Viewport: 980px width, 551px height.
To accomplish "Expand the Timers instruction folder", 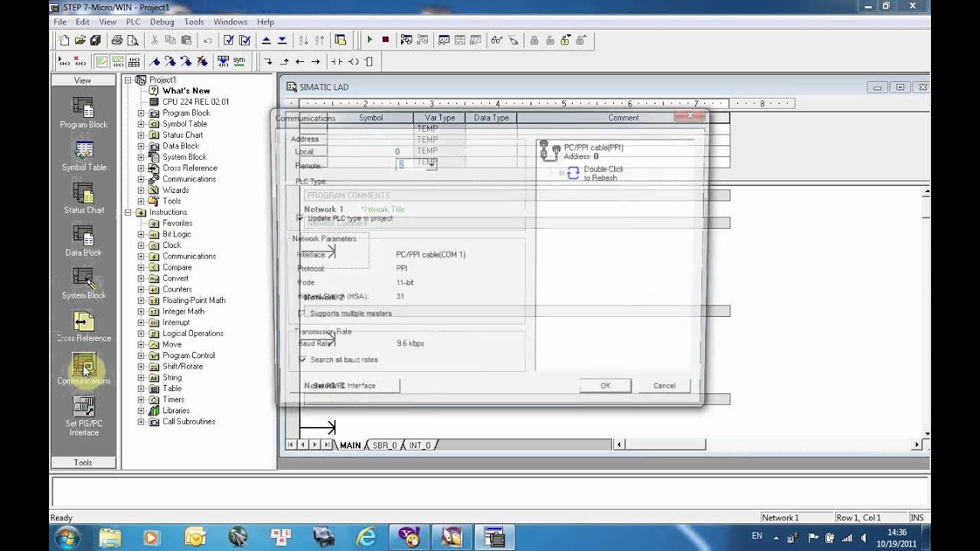I will (141, 399).
